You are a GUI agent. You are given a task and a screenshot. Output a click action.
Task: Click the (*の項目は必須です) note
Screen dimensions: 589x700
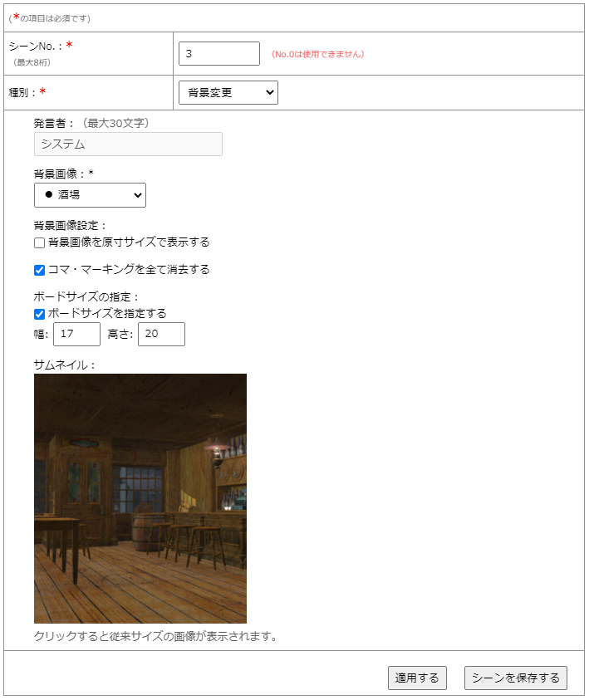point(50,18)
